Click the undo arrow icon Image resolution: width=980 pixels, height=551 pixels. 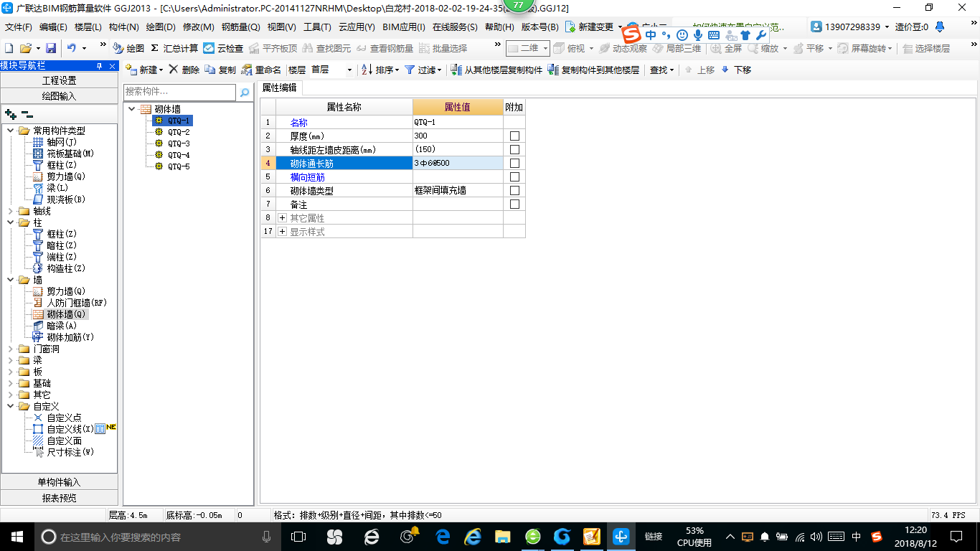coord(72,48)
